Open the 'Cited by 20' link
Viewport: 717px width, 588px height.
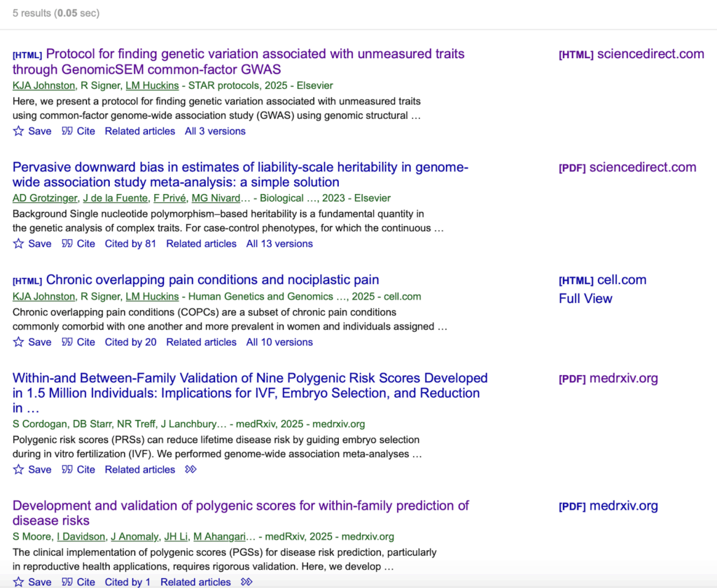[x=130, y=342]
